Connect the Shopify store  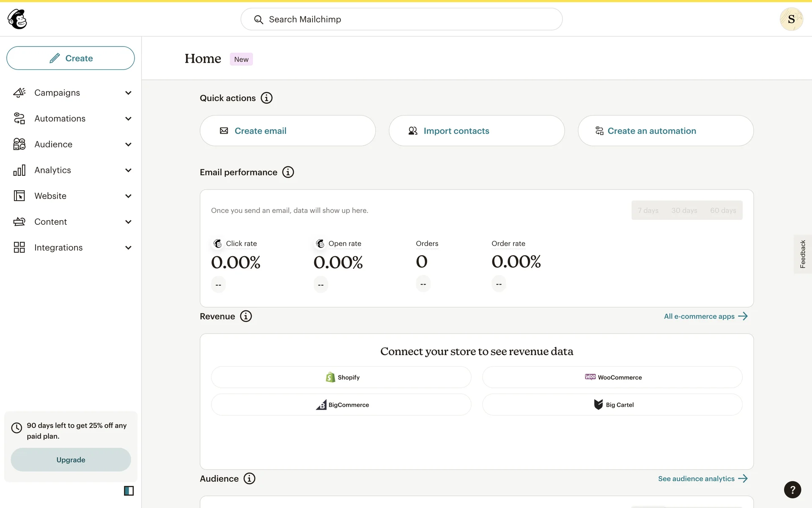[341, 377]
